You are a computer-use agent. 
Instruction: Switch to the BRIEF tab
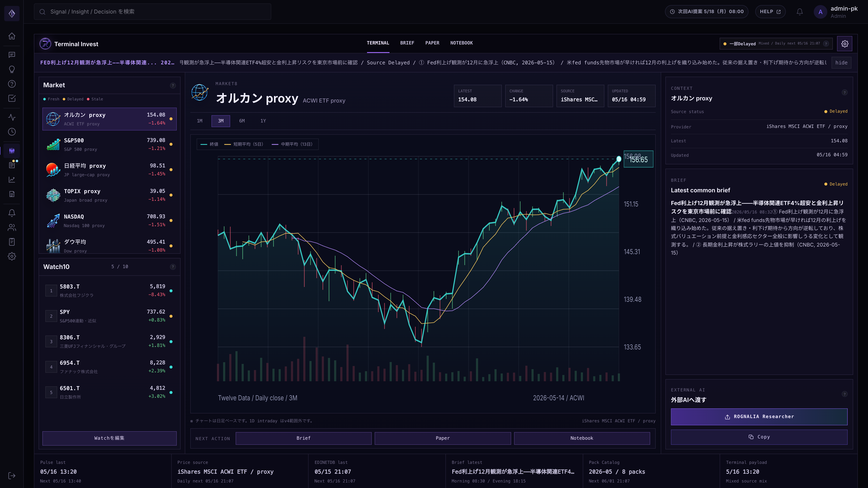click(x=407, y=43)
